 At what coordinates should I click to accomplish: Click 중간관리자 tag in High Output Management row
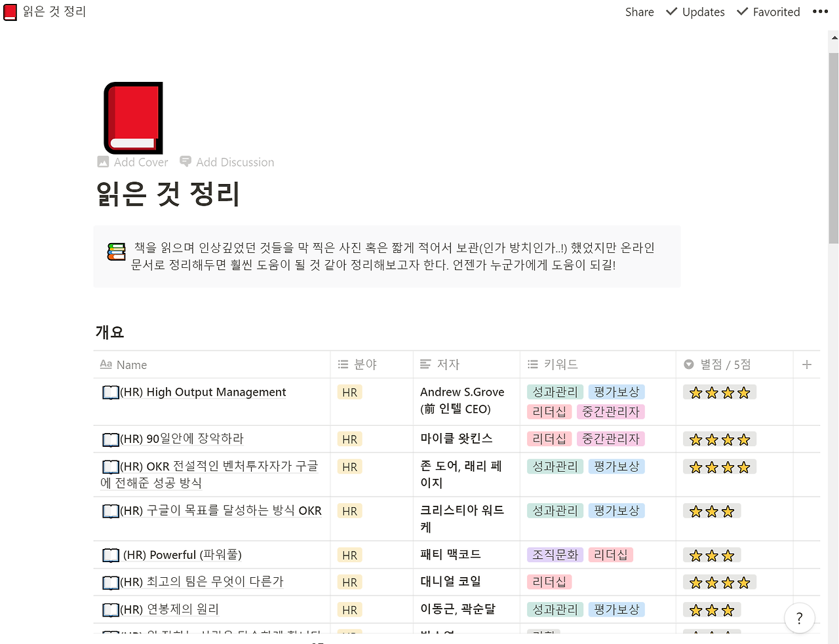611,412
